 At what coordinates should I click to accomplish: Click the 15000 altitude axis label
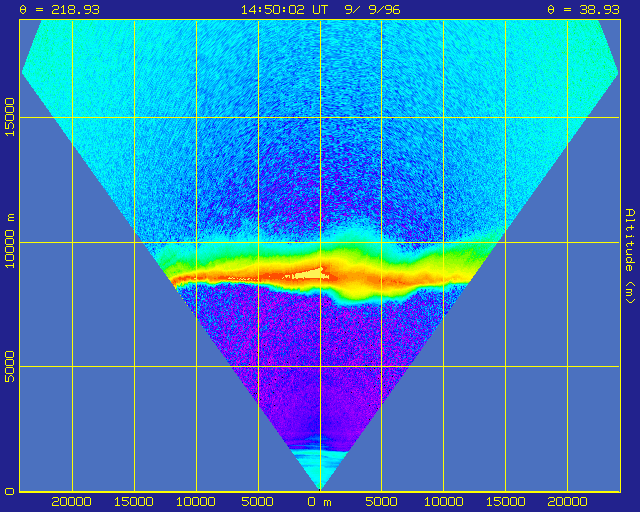pyautogui.click(x=10, y=117)
